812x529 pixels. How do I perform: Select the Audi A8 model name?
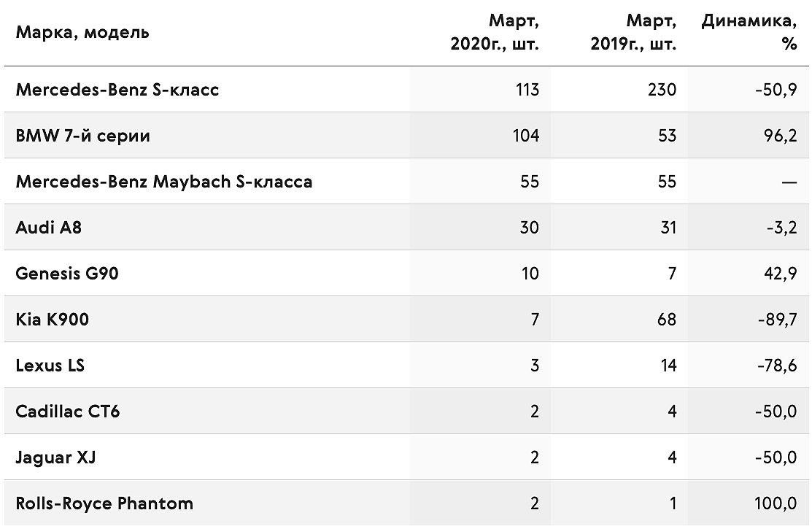[49, 228]
